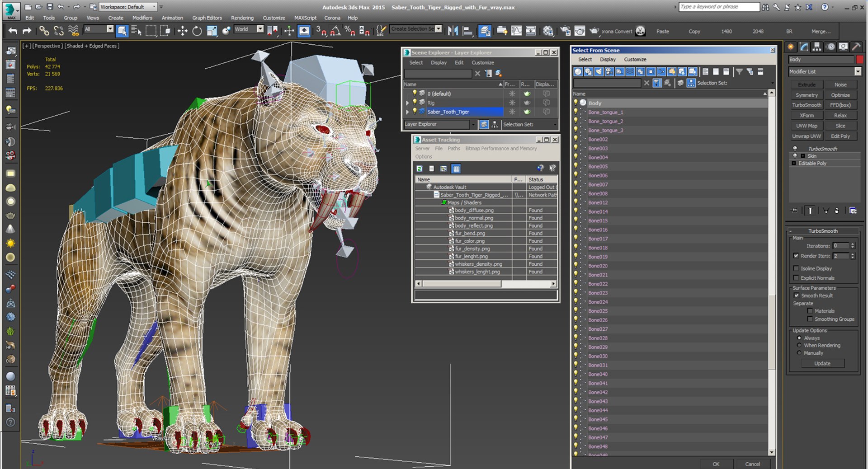Switch to the Motion command panel tab
This screenshot has width=868, height=469.
[x=830, y=47]
